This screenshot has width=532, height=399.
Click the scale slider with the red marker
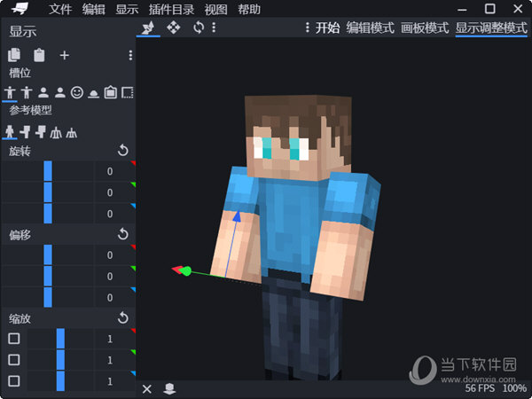pos(60,339)
